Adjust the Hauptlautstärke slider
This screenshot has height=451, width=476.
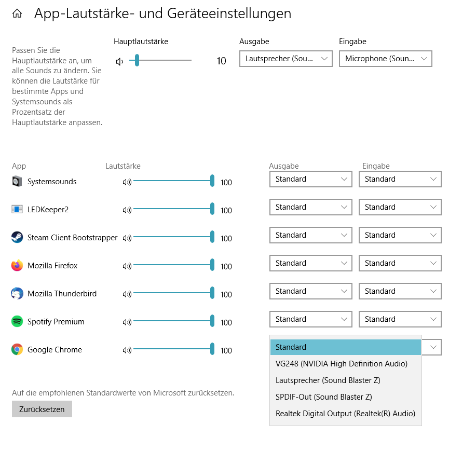[x=160, y=60]
